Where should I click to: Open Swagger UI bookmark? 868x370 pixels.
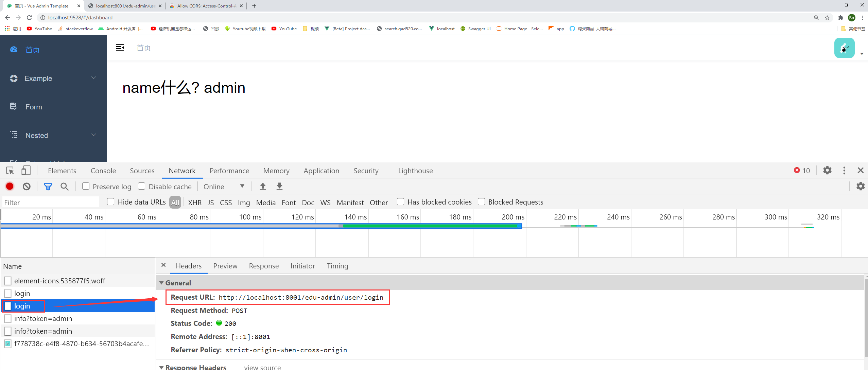tap(475, 29)
